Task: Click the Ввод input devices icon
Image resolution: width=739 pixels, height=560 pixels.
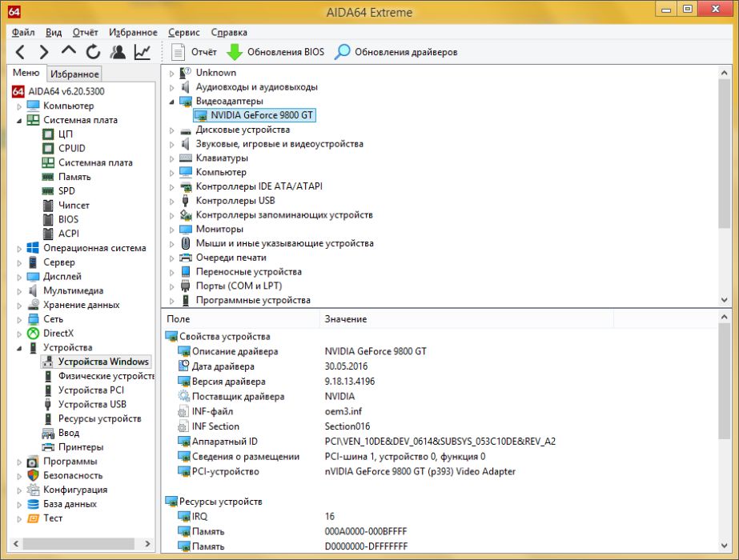Action: pos(48,433)
